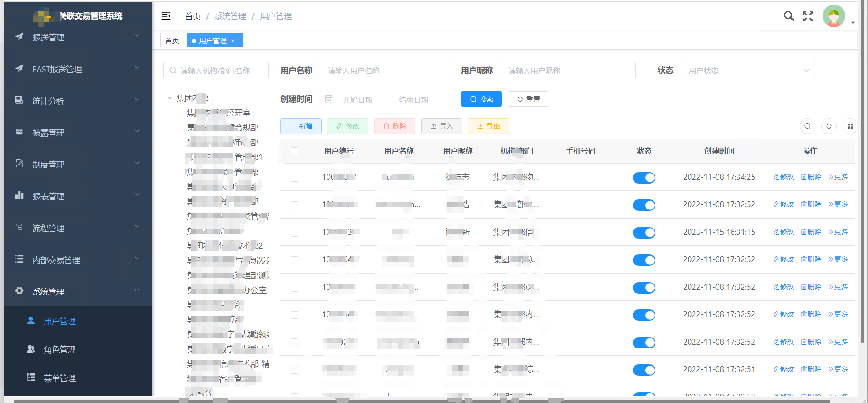
Task: Click the 流程管理 sidebar icon
Action: [x=19, y=227]
